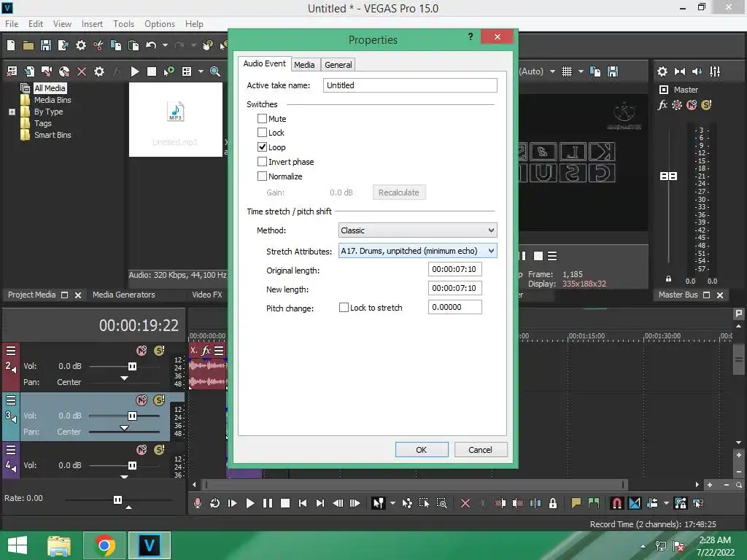The image size is (747, 560).
Task: Open the Insert menu
Action: point(92,24)
